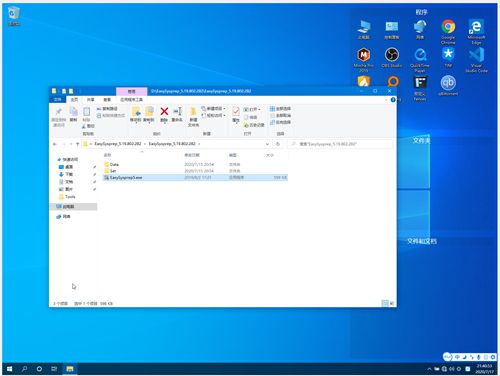Collapse the ribbon with chevron
The width and height of the screenshot is (500, 376).
tap(386, 100)
